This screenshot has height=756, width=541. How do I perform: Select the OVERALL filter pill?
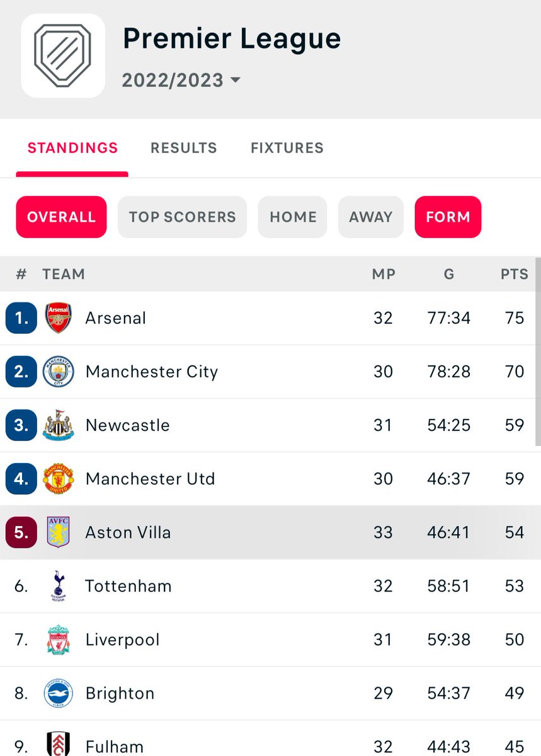[61, 217]
